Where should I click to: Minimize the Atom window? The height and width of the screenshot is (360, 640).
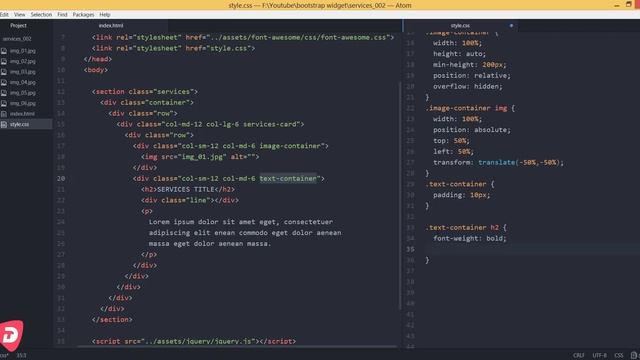[x=617, y=5]
